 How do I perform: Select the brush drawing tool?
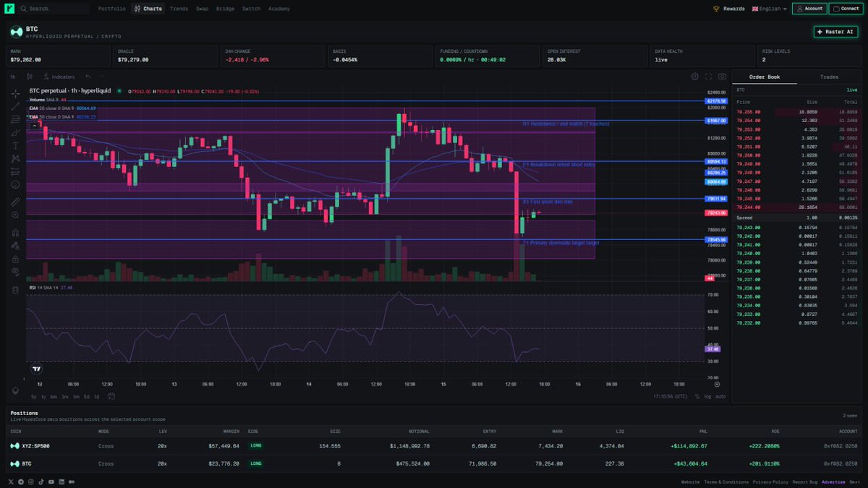(x=15, y=133)
